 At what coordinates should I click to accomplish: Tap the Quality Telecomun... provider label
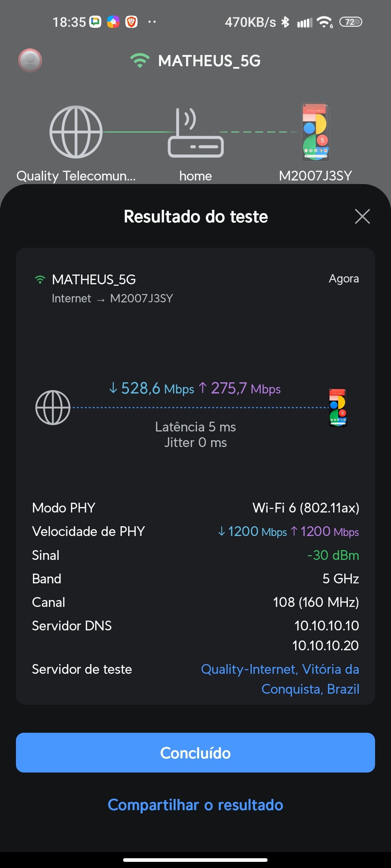[x=76, y=176]
